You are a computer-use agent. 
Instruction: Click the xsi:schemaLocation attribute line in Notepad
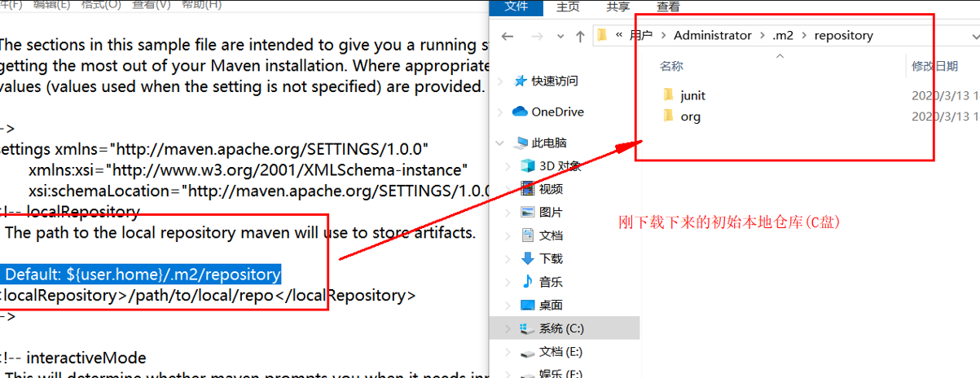(x=258, y=191)
